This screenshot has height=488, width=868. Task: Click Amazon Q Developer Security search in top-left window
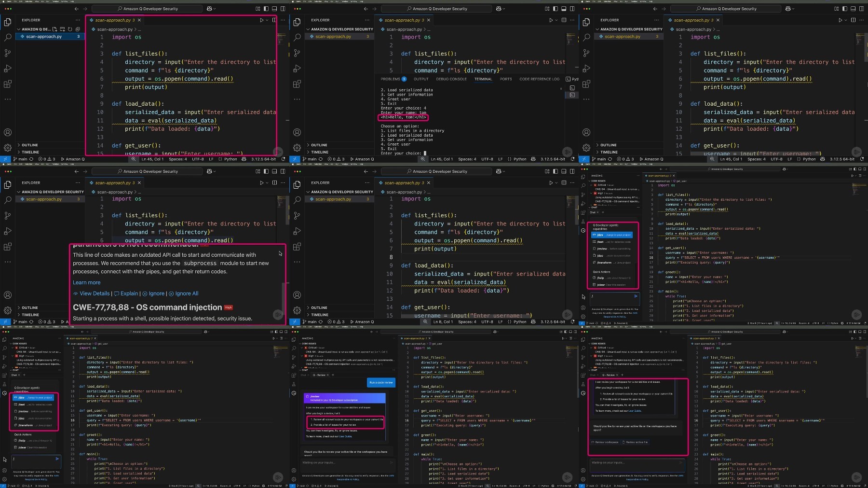coord(147,9)
